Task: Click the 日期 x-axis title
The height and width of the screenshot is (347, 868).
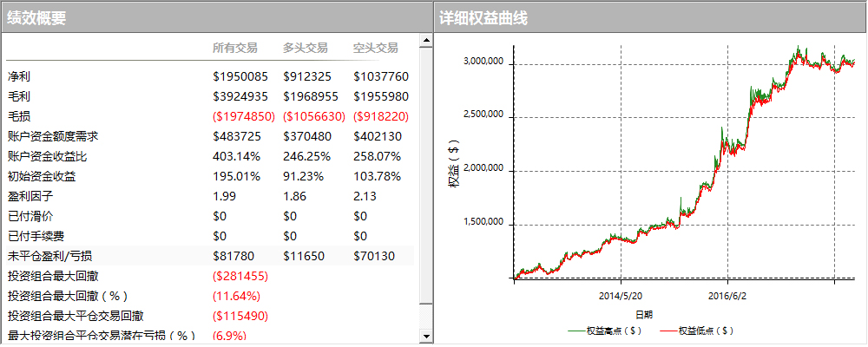Action: point(643,314)
